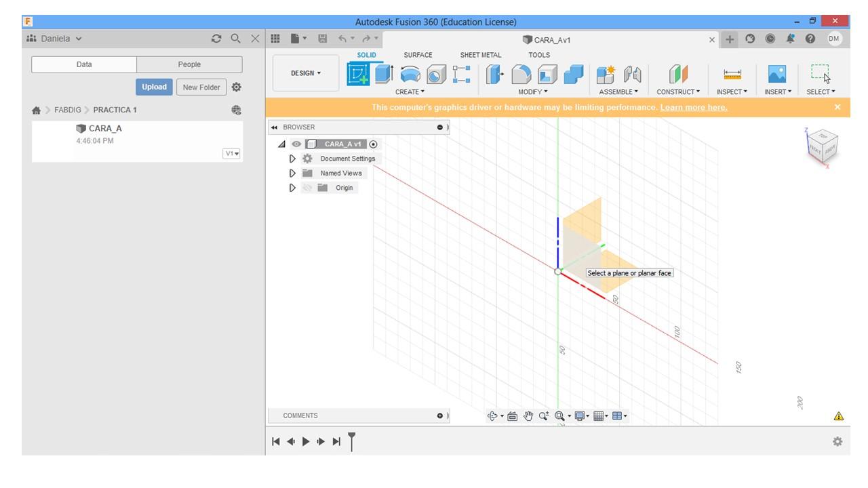Screen dimensions: 868x488
Task: Expand the Named Views node
Action: click(292, 173)
